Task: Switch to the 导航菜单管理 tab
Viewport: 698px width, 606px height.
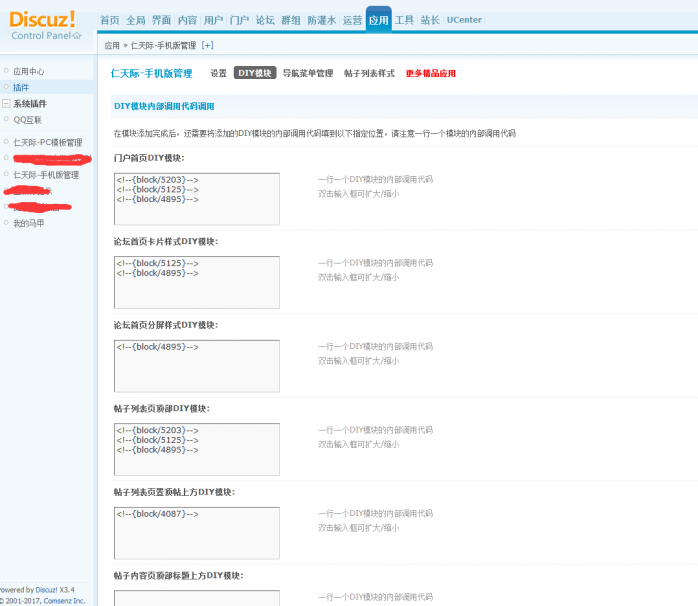Action: coord(308,73)
